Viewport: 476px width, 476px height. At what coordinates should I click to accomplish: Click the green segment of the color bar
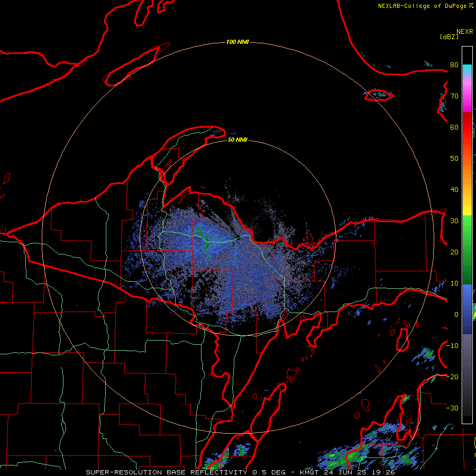(467, 250)
